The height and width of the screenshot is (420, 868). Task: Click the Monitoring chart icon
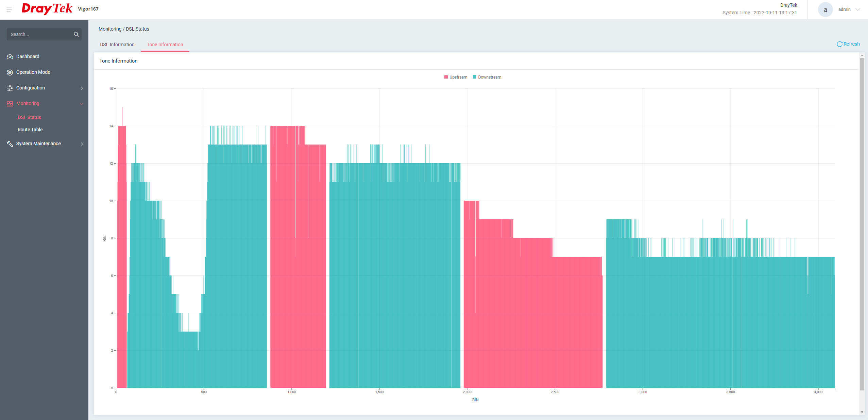[x=10, y=104]
